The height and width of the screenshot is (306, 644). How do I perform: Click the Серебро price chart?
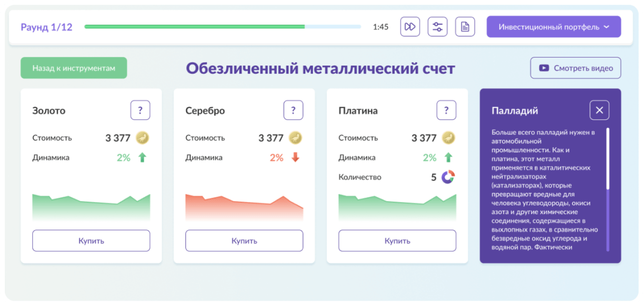[x=244, y=207]
